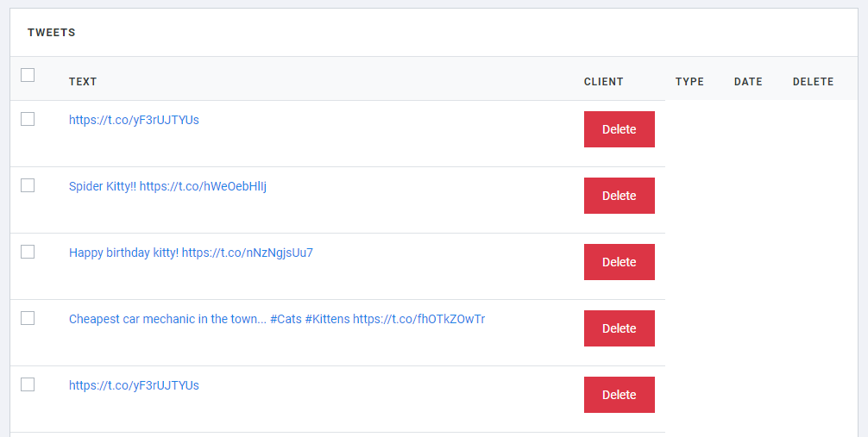The image size is (868, 437).
Task: Click the TEXT column header
Action: pyautogui.click(x=83, y=82)
